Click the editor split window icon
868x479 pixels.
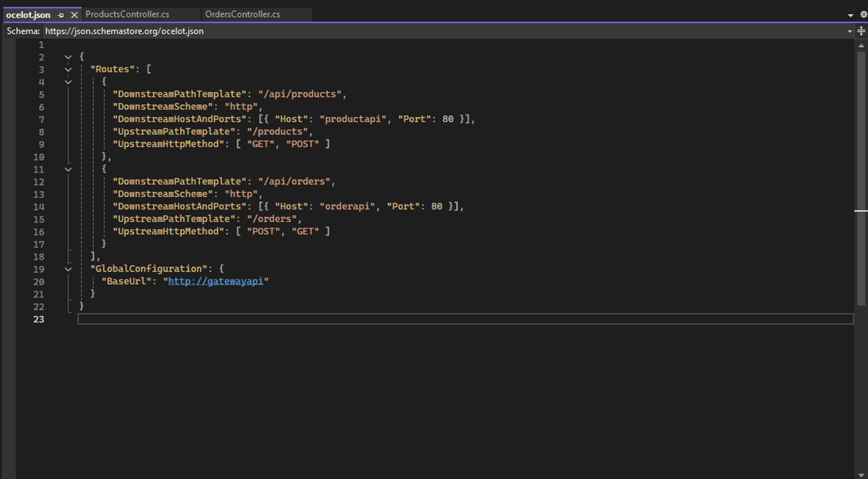861,31
